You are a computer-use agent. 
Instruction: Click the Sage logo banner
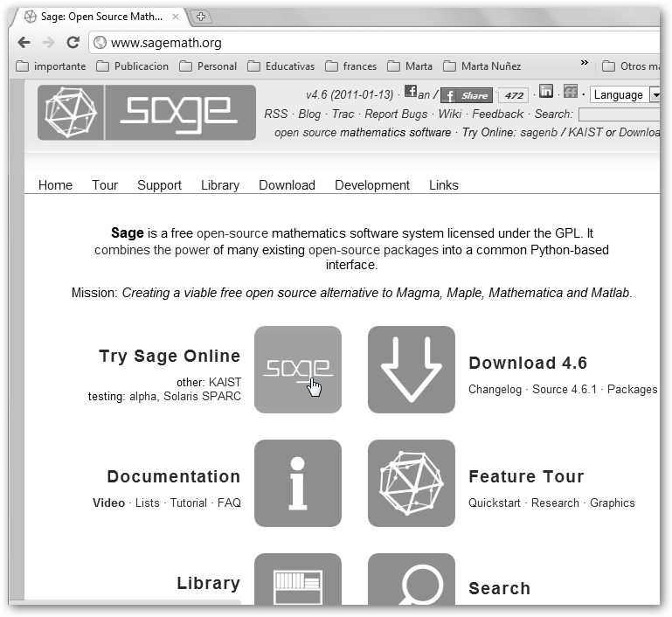pos(147,113)
